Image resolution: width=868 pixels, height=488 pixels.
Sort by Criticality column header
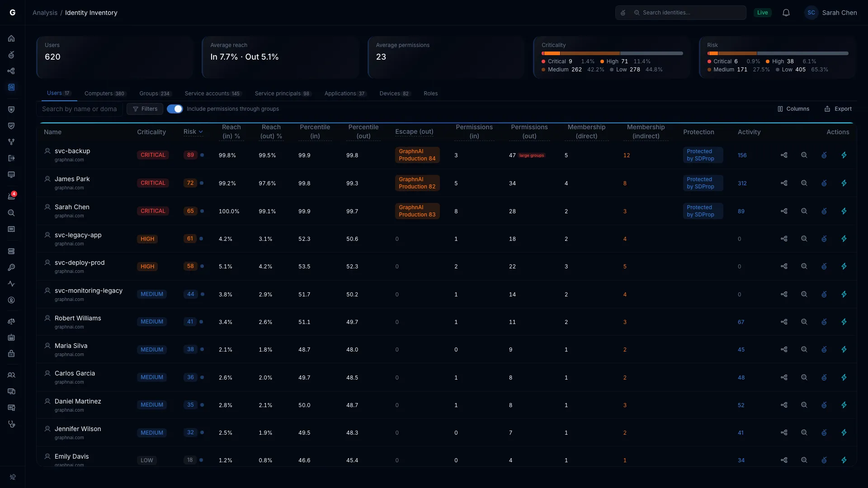pos(151,132)
